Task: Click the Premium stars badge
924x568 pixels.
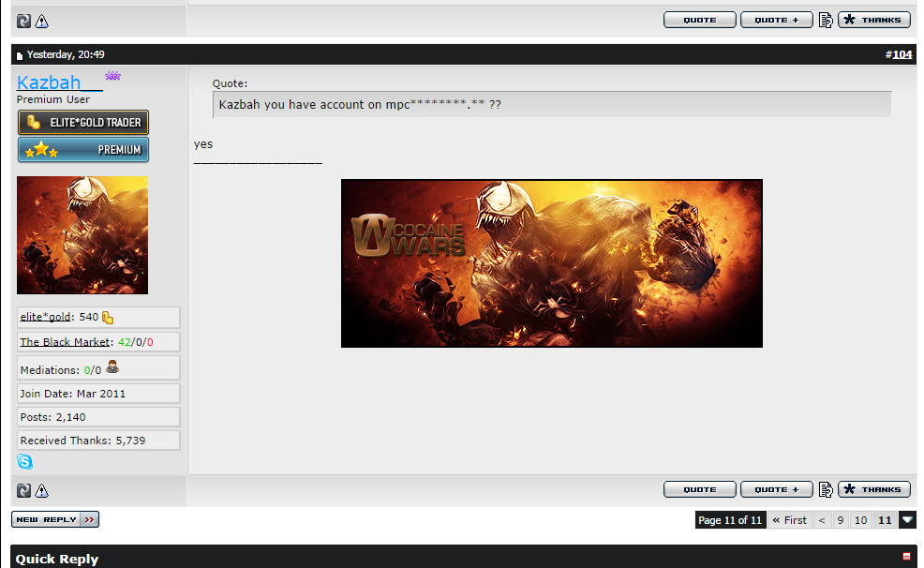Action: click(83, 150)
